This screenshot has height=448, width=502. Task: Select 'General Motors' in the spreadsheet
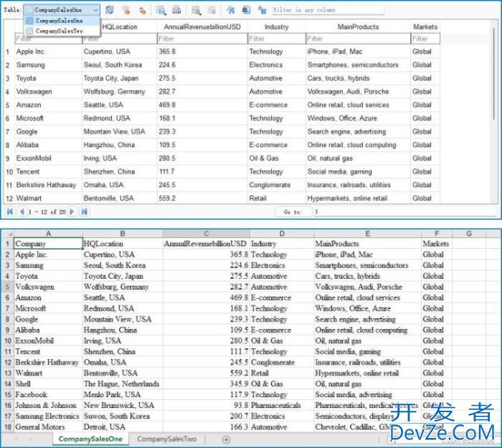point(48,427)
